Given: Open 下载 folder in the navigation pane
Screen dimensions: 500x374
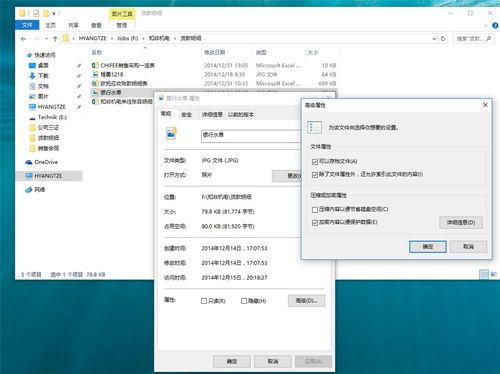Looking at the screenshot, I should [x=43, y=76].
